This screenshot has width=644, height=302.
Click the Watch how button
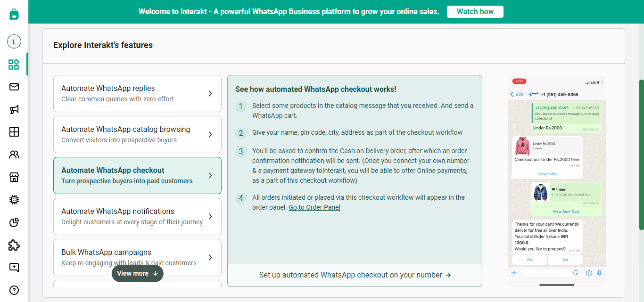coord(475,11)
